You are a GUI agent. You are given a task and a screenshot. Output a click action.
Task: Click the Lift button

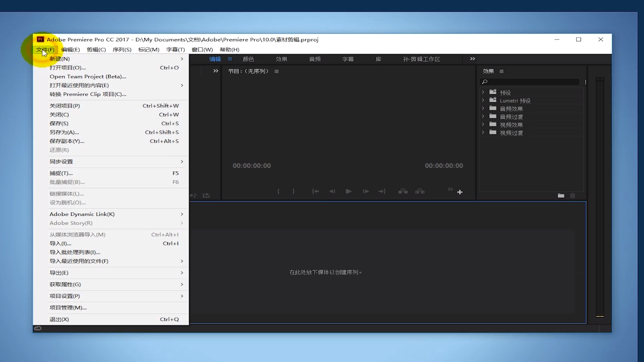point(403,191)
